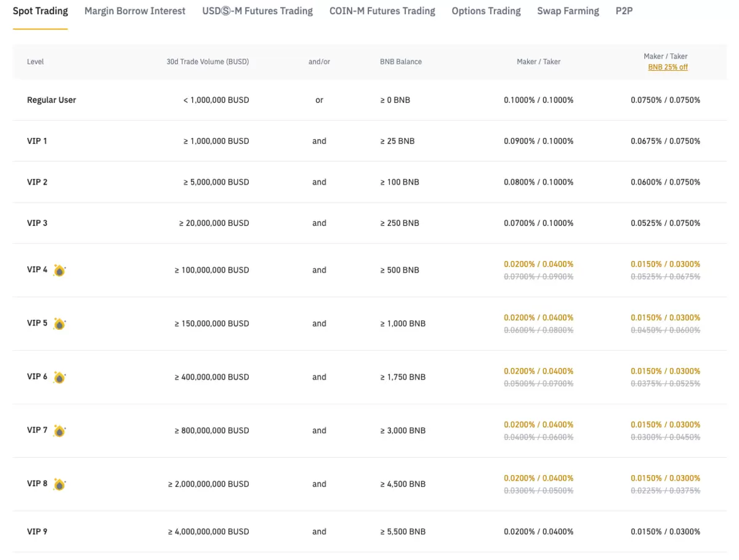Viewport: 739px width, 560px height.
Task: Click '≥ 800,000,000 BUSD' volume cell
Action: [212, 431]
